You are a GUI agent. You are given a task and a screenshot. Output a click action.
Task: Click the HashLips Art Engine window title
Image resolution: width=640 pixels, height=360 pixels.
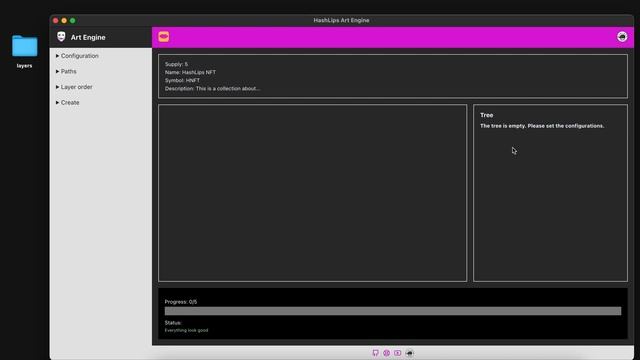pos(341,20)
